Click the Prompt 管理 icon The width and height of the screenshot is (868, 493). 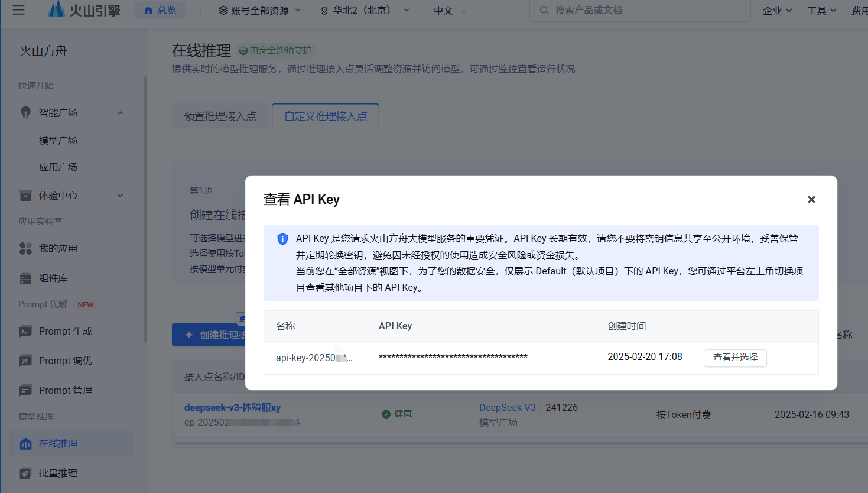(x=25, y=390)
